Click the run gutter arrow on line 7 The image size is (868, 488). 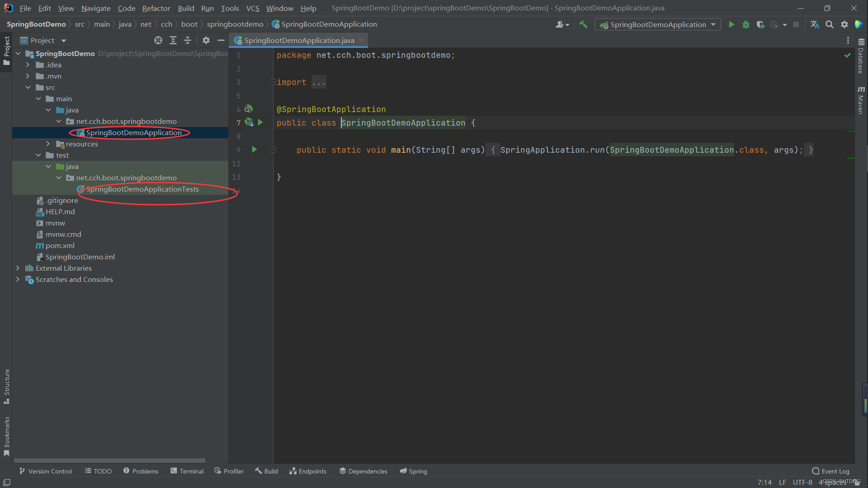(x=260, y=122)
